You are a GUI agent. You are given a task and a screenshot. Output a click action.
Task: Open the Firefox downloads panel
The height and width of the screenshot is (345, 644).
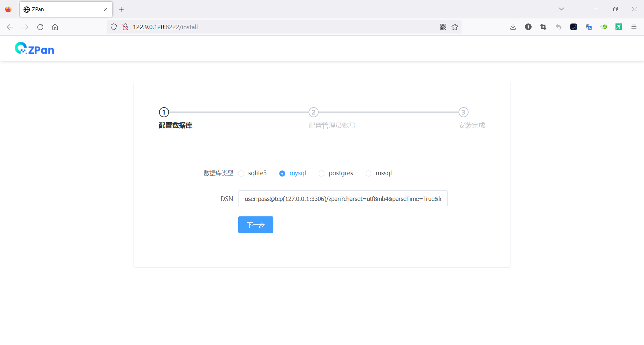513,27
